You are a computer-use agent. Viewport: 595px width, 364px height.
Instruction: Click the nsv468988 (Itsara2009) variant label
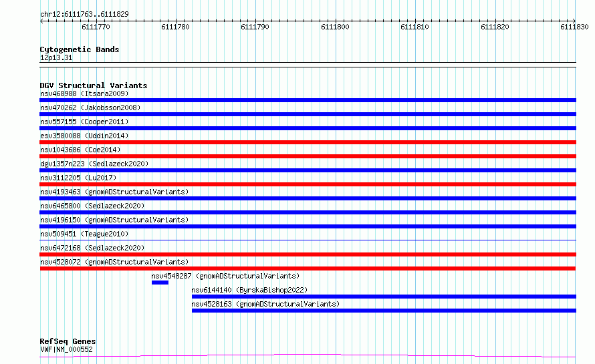pos(84,94)
